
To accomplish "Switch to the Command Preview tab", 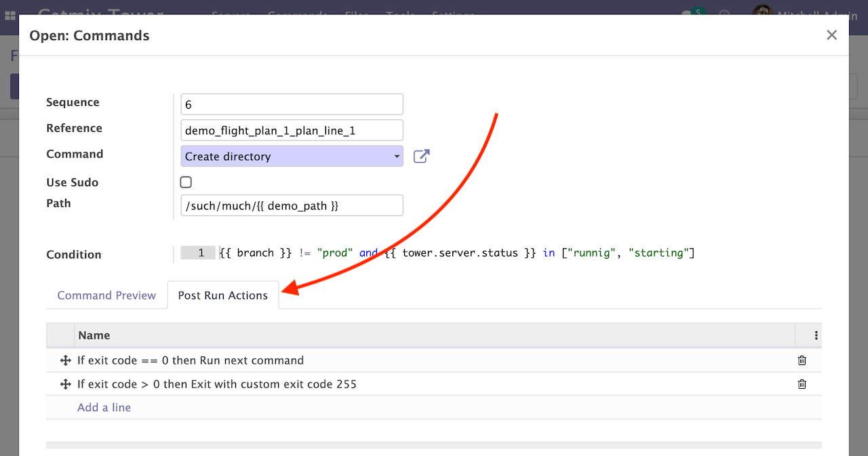I will (106, 296).
